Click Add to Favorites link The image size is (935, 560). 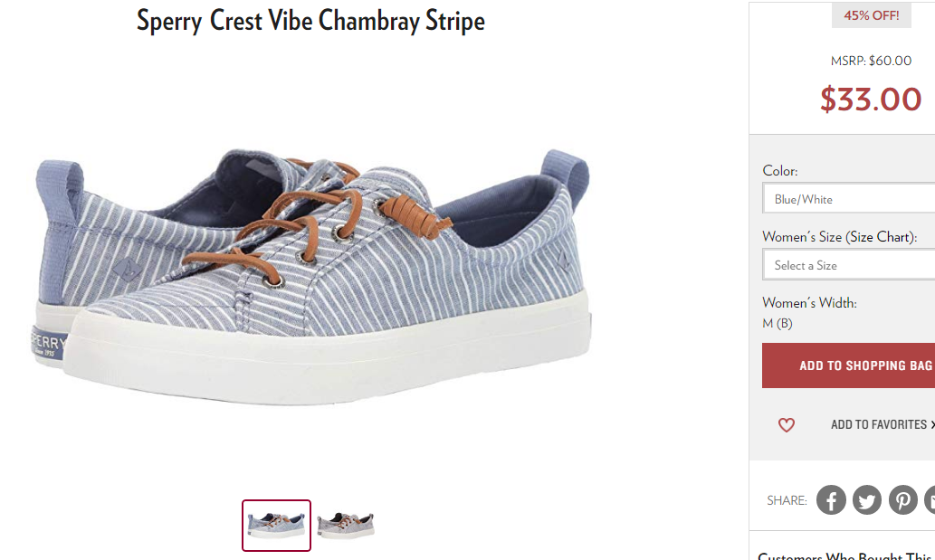pos(882,425)
